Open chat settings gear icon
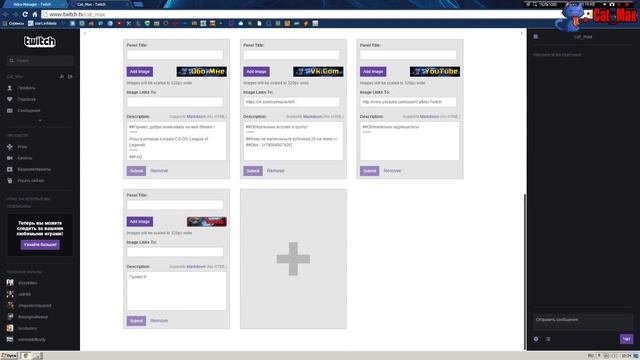The width and height of the screenshot is (640, 360). 536,339
